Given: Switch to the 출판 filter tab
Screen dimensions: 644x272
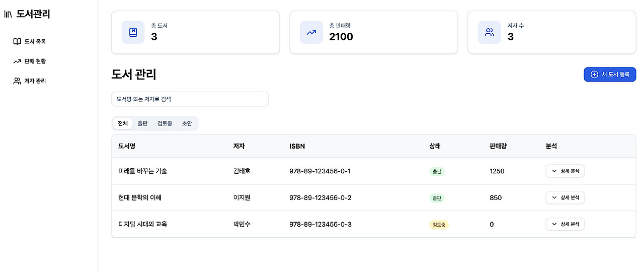Looking at the screenshot, I should click(142, 123).
